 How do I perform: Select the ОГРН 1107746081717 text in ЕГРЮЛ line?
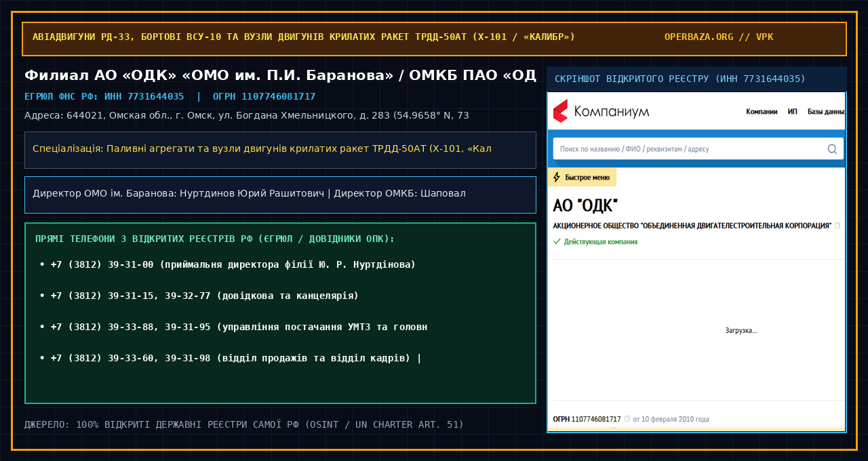pos(264,96)
